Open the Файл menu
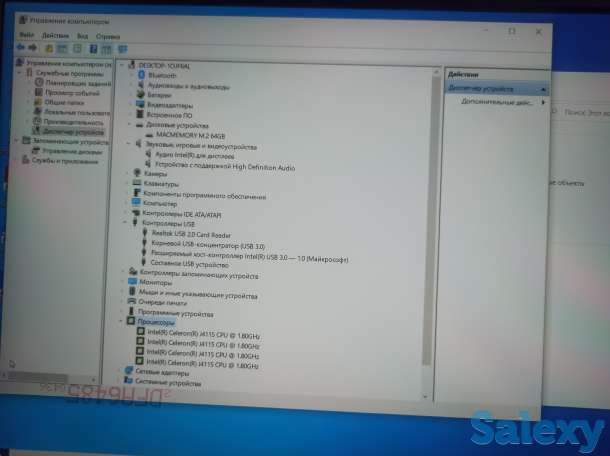 [x=25, y=35]
